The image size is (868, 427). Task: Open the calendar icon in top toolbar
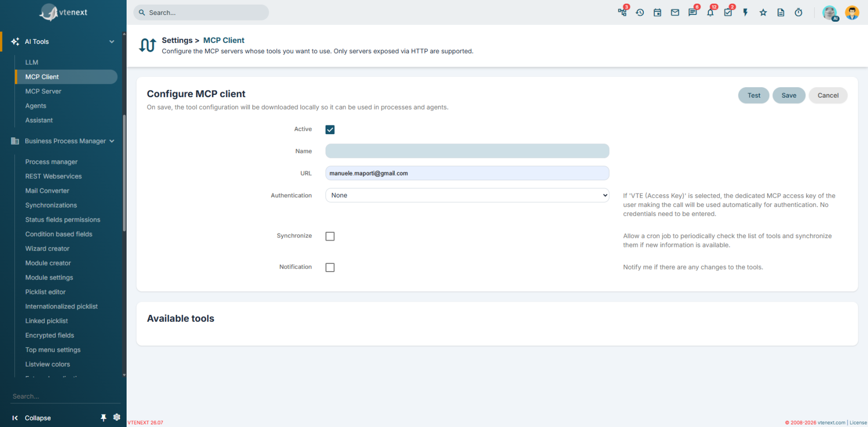point(657,12)
